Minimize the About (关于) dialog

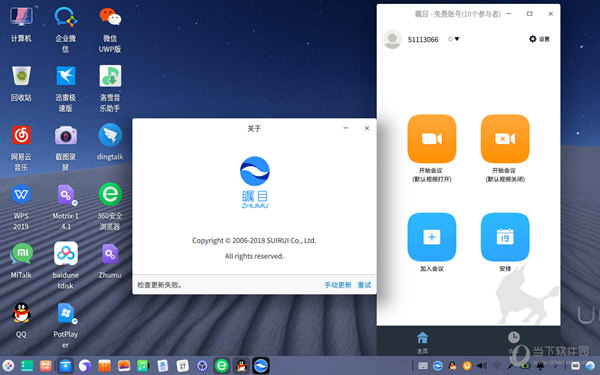point(346,128)
